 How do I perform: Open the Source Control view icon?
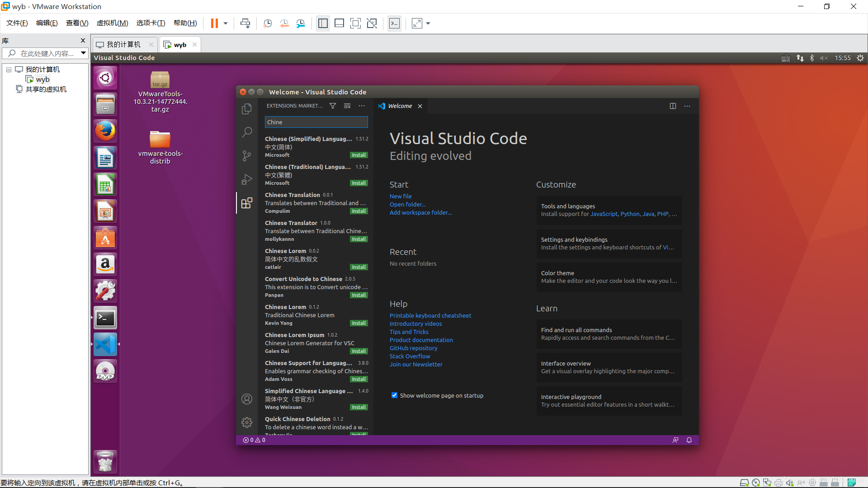pos(247,156)
